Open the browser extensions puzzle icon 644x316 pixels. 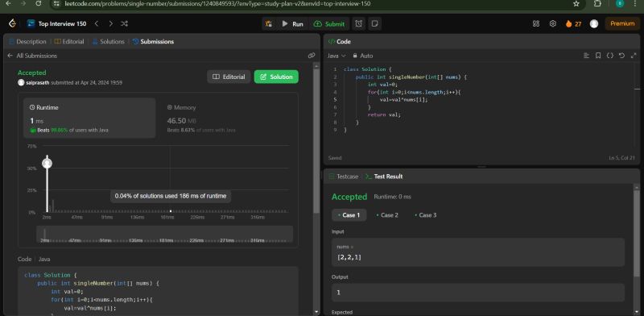click(x=597, y=4)
